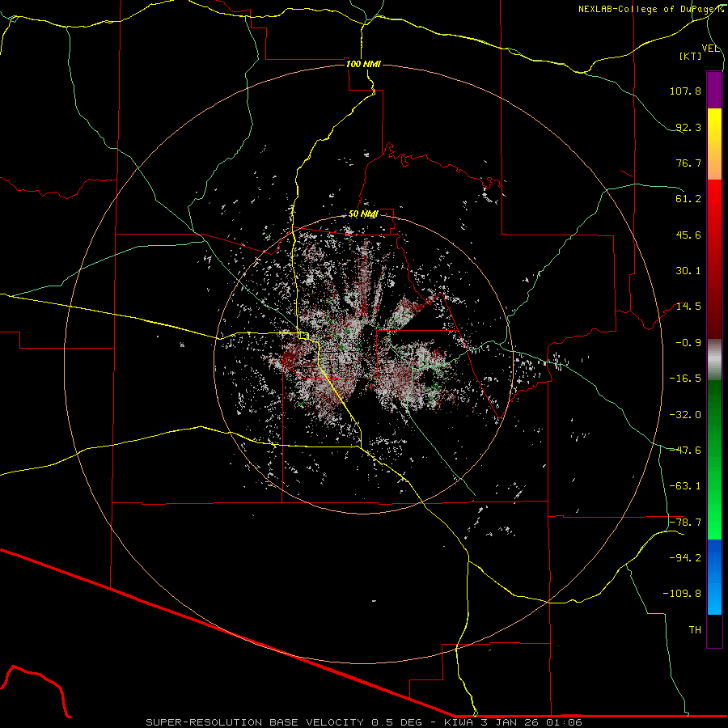The image size is (728, 728).
Task: Click the [KT] units label
Action: 691,56
